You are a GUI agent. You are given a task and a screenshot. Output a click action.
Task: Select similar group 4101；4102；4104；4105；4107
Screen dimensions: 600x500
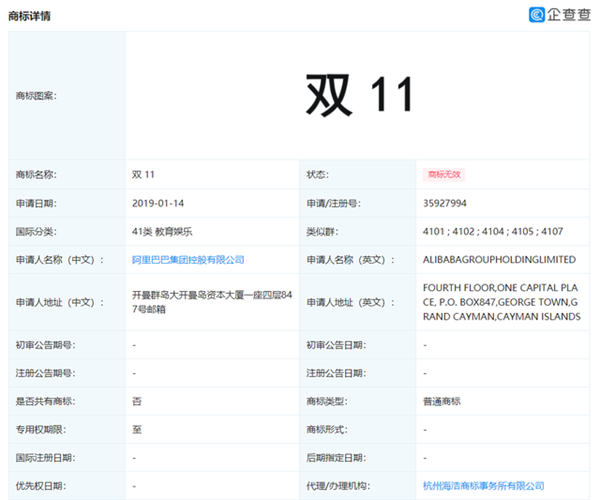pos(493,231)
